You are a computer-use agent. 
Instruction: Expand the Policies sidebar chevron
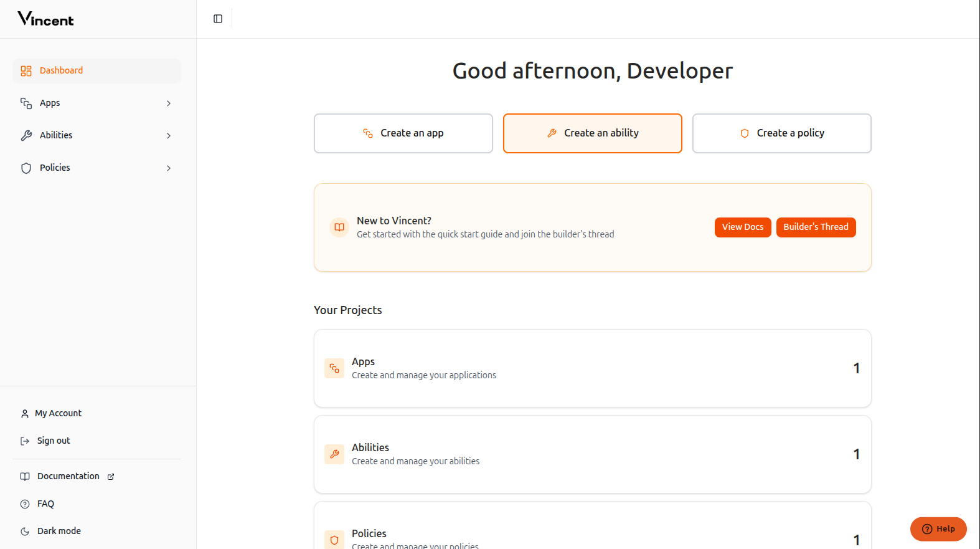169,168
